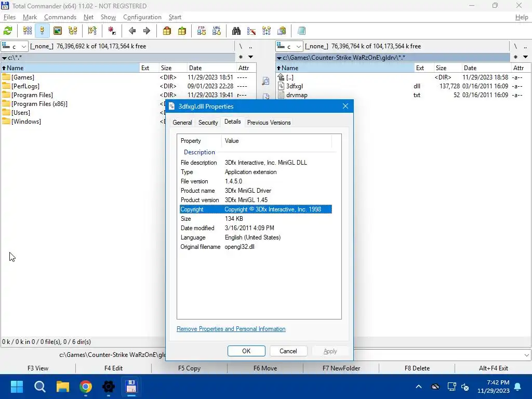The width and height of the screenshot is (532, 399).
Task: Open the Help menu
Action: coord(522,17)
